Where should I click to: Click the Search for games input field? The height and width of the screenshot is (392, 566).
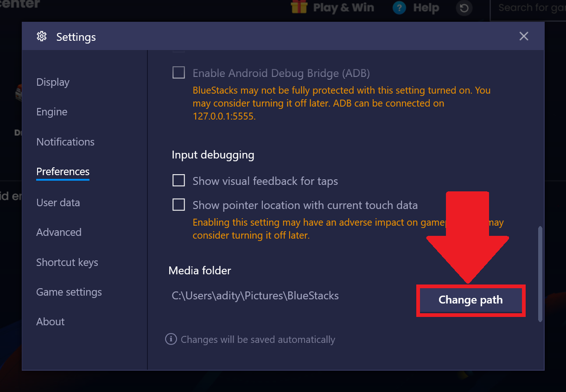(x=528, y=8)
